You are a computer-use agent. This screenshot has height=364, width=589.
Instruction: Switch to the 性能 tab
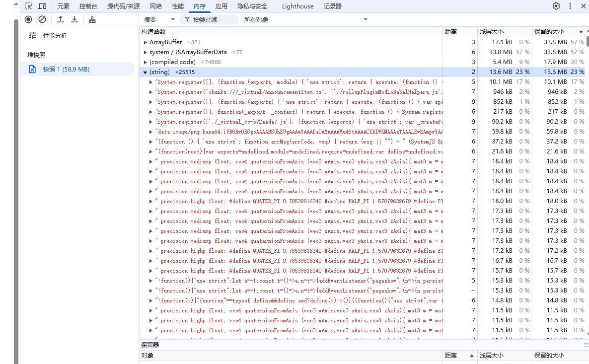coord(178,6)
